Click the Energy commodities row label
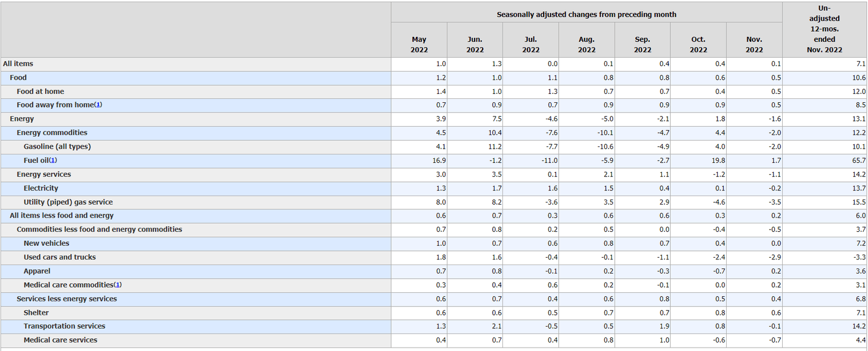The width and height of the screenshot is (868, 351). coord(52,133)
